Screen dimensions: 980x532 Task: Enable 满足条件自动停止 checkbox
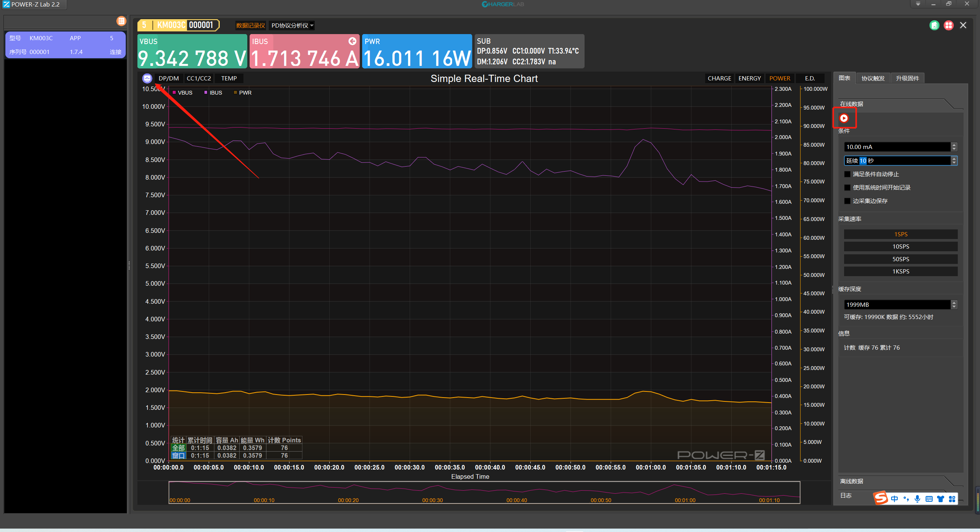tap(848, 174)
